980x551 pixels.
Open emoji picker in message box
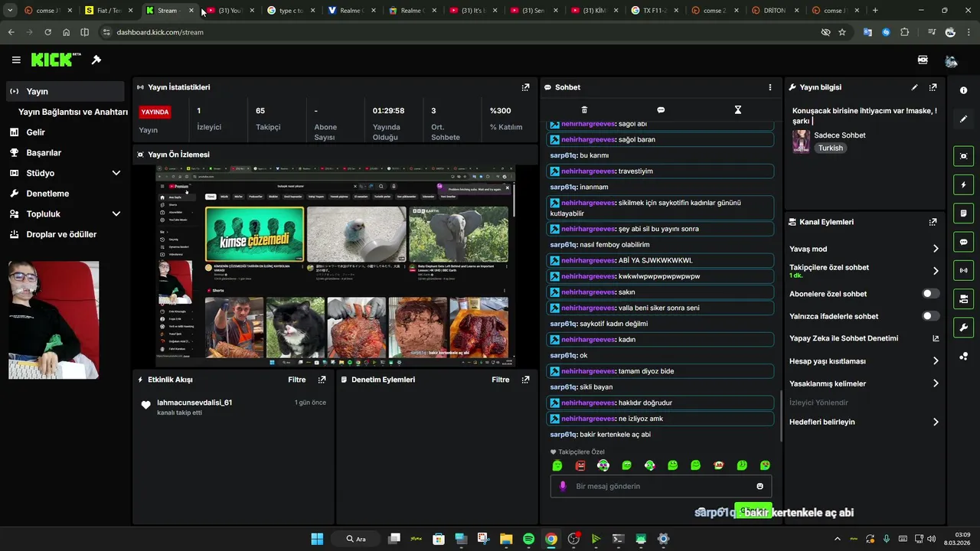tap(759, 486)
